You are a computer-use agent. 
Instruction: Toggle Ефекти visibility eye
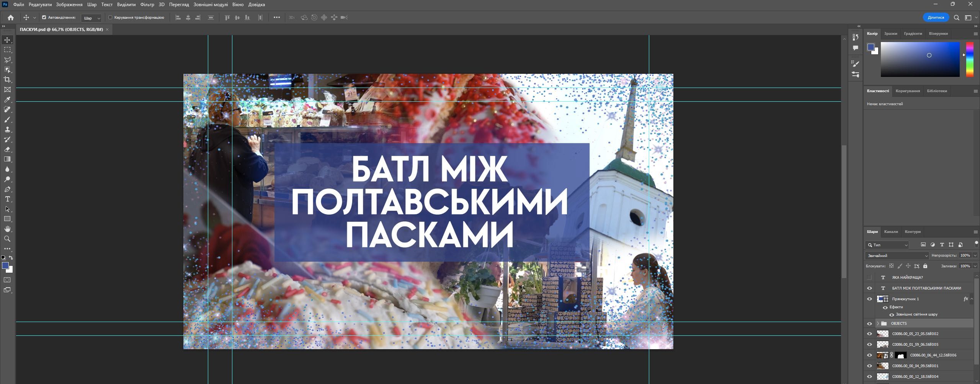[x=885, y=308]
